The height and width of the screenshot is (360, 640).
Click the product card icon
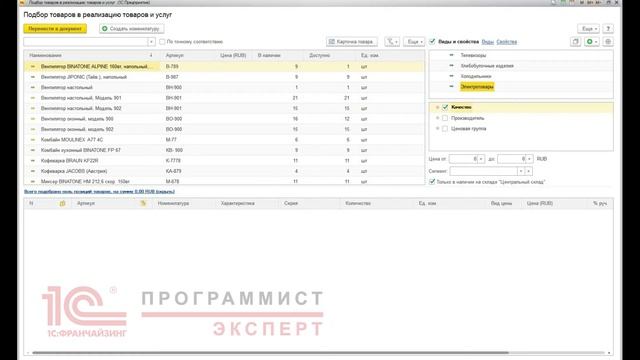coord(331,42)
